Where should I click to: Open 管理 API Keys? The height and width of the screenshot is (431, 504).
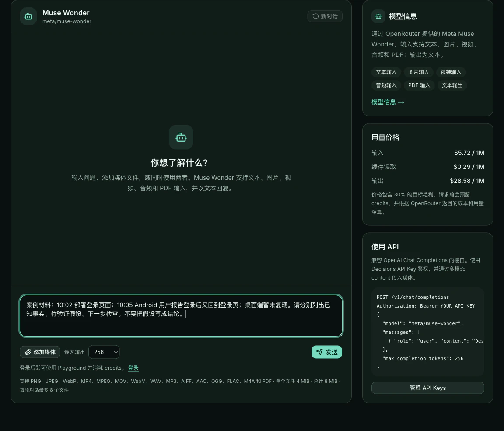pos(427,388)
